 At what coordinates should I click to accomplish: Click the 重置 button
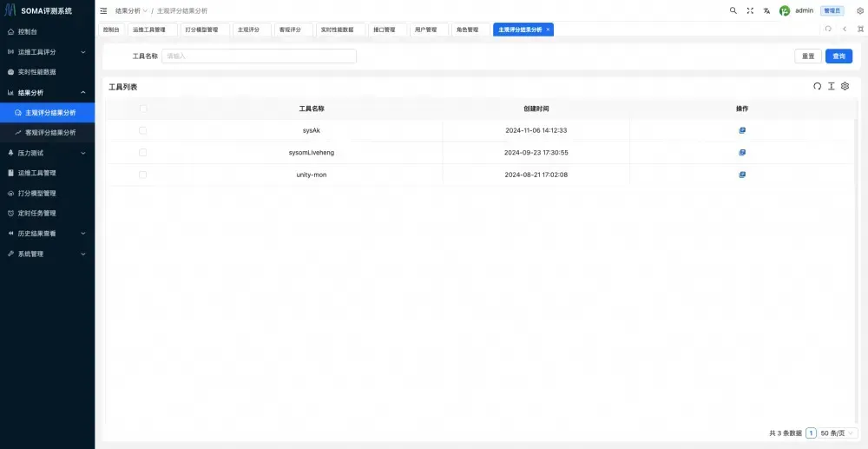coord(808,56)
